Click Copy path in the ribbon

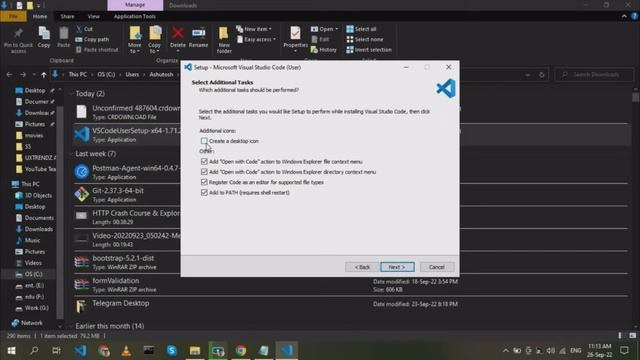[92, 39]
